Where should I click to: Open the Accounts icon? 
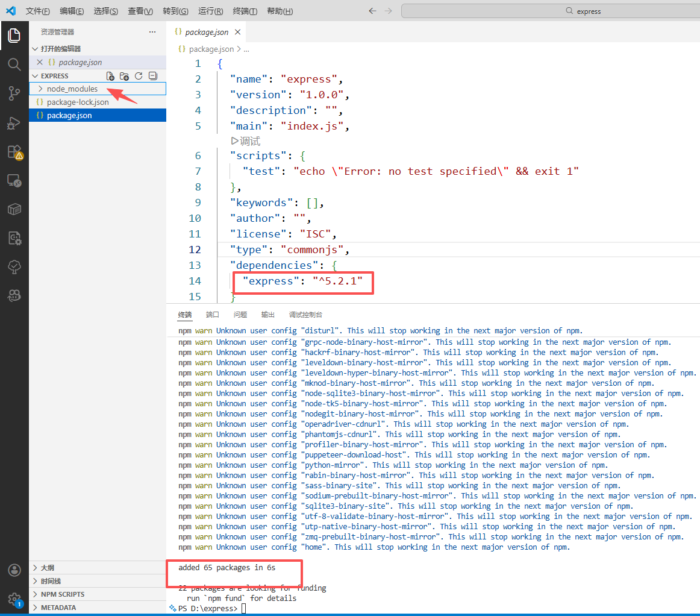(x=14, y=570)
